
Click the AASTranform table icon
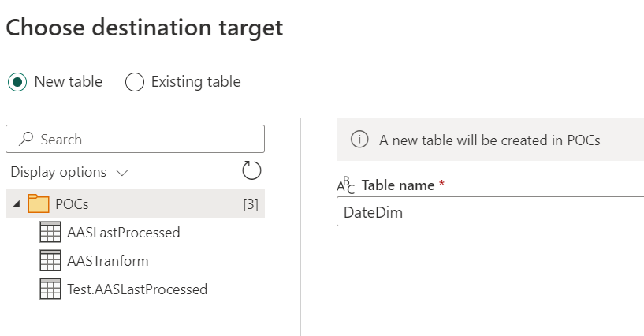[x=50, y=261]
